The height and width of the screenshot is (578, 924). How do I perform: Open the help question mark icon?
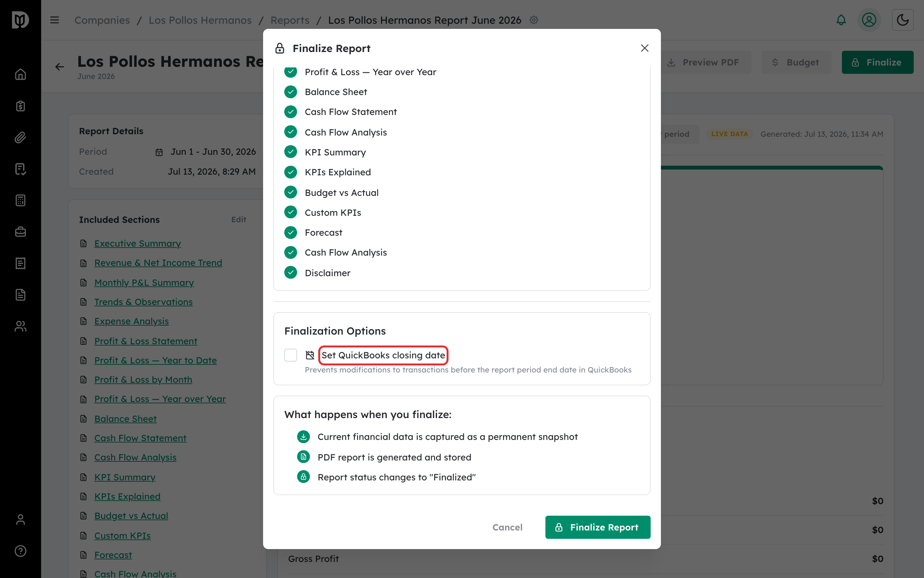(20, 551)
